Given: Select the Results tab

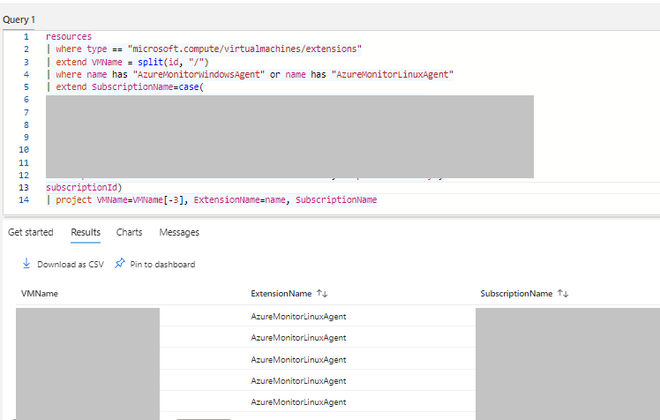Looking at the screenshot, I should tap(85, 232).
